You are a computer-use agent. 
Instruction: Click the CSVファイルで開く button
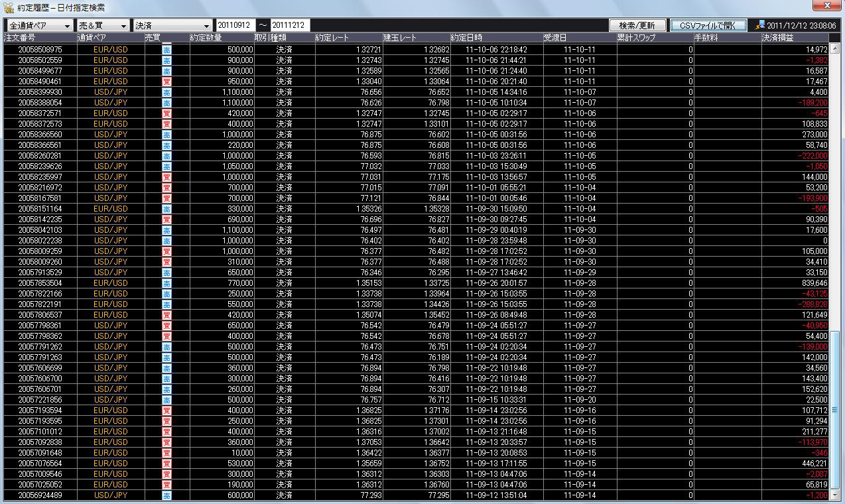coord(708,25)
